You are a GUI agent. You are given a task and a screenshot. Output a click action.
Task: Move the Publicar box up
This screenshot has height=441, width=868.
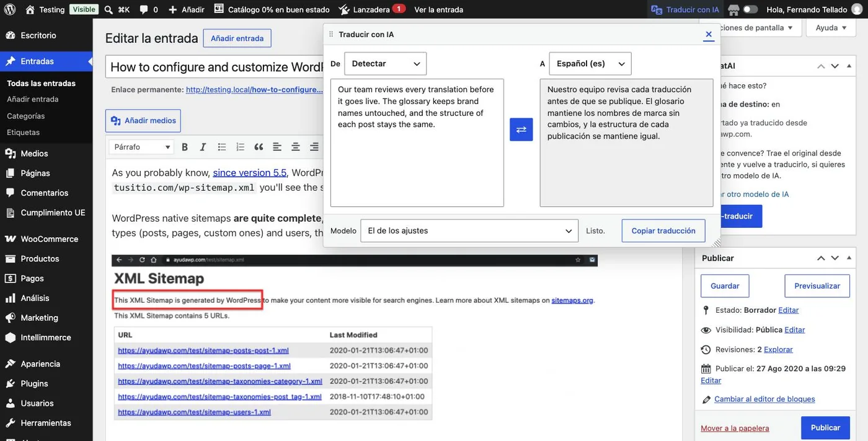[x=821, y=258]
